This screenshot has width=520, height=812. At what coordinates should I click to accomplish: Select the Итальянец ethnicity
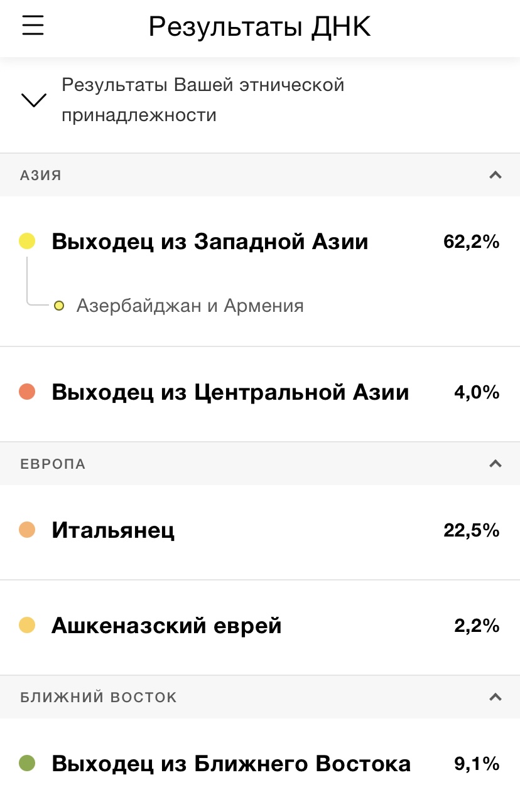click(113, 531)
